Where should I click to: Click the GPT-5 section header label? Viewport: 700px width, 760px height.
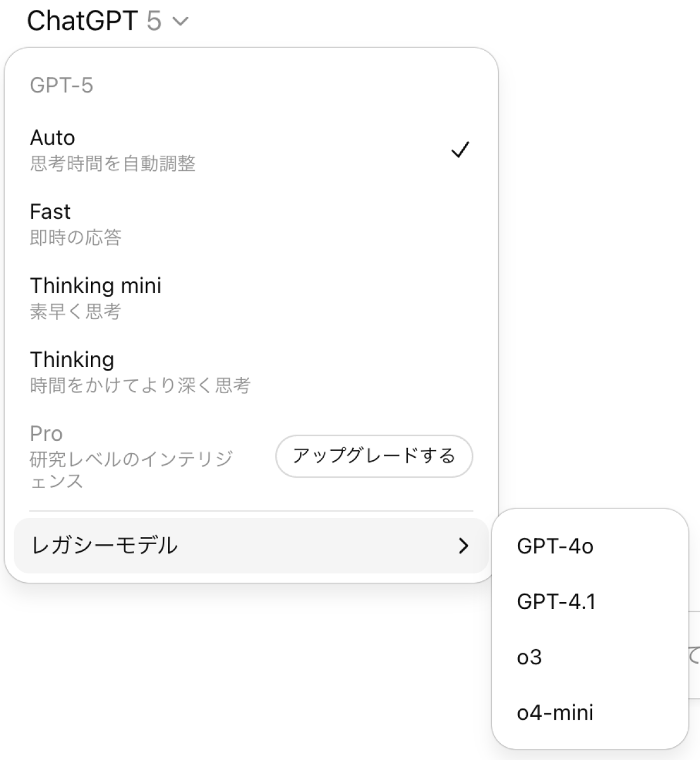[x=61, y=86]
